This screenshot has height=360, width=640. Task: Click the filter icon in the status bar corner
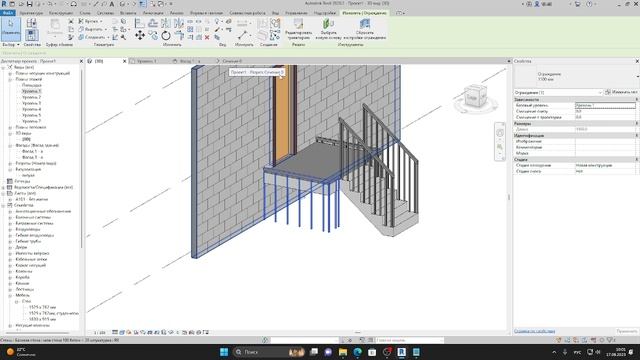611,340
